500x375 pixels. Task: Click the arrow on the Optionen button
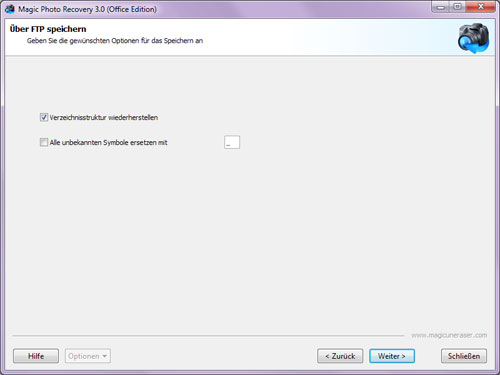pos(104,356)
